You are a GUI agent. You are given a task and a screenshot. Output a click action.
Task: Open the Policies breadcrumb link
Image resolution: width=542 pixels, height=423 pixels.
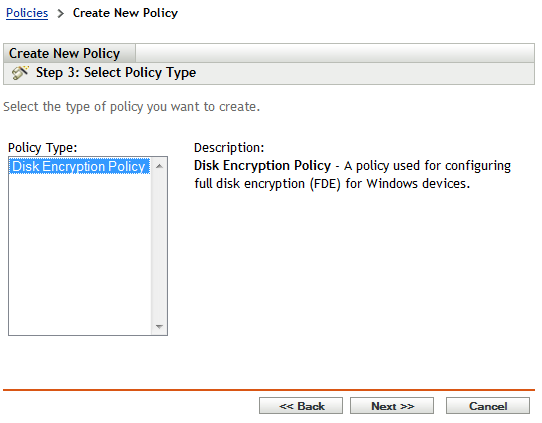tap(27, 13)
